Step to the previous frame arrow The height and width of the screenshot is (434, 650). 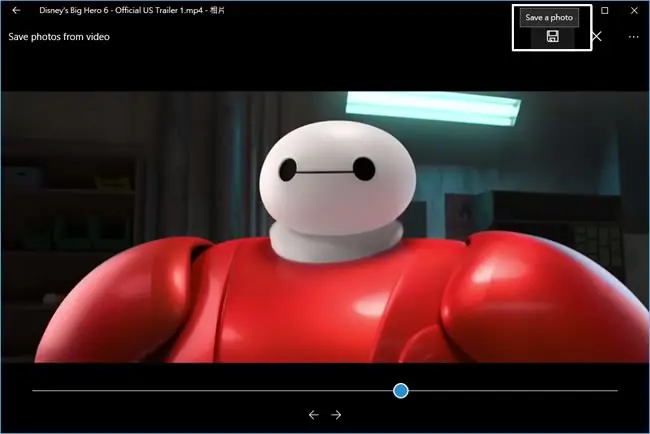[x=314, y=415]
